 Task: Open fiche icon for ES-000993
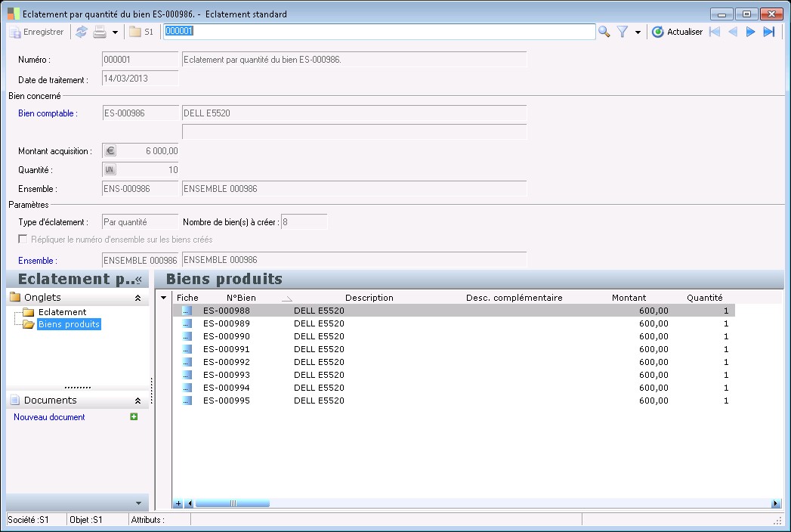[x=187, y=375]
